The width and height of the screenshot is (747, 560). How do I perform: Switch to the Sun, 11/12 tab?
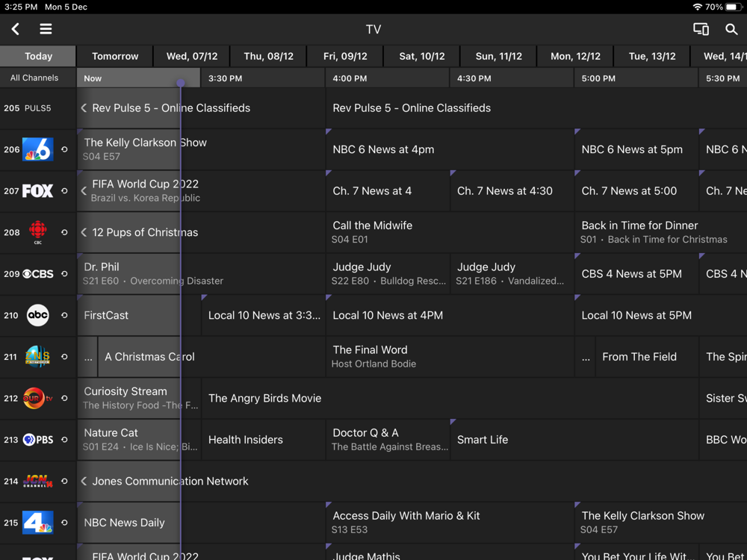498,56
